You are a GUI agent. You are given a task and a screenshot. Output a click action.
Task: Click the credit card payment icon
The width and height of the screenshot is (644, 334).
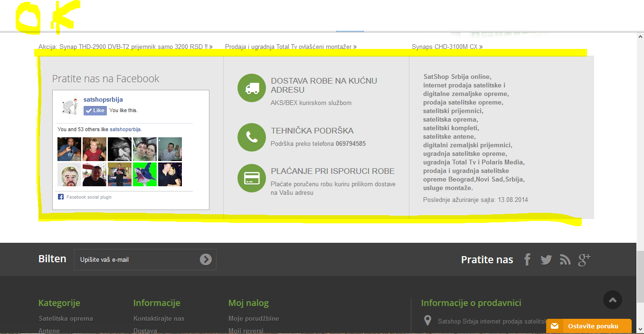(x=252, y=178)
